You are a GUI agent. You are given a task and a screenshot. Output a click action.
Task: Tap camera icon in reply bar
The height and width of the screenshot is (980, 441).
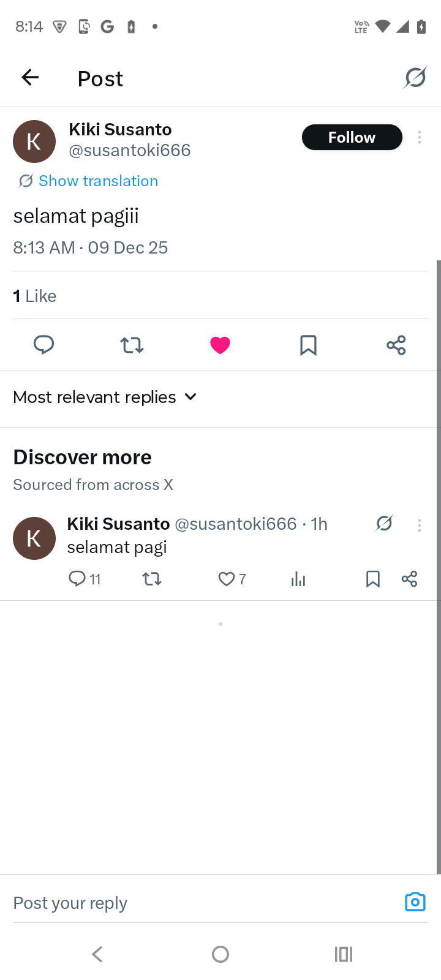[415, 902]
